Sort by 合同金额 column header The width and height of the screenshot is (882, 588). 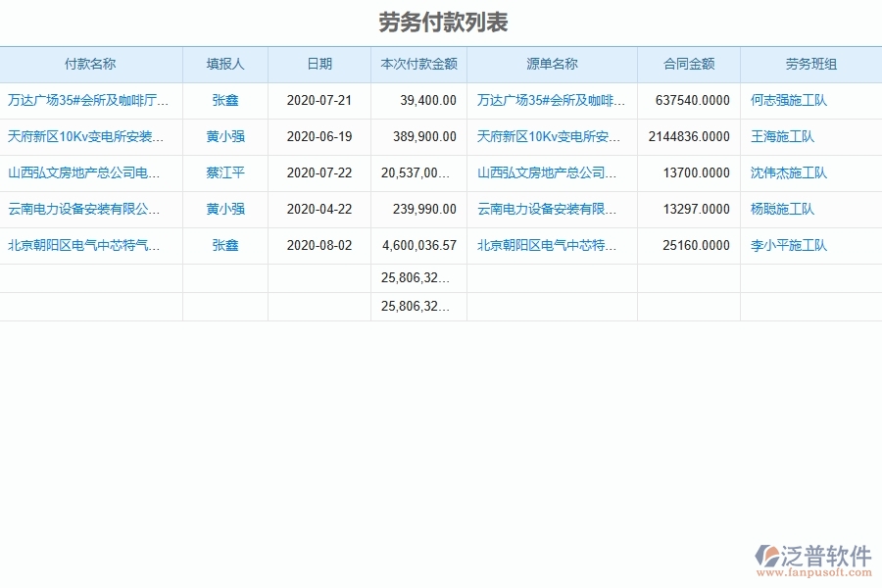(687, 65)
